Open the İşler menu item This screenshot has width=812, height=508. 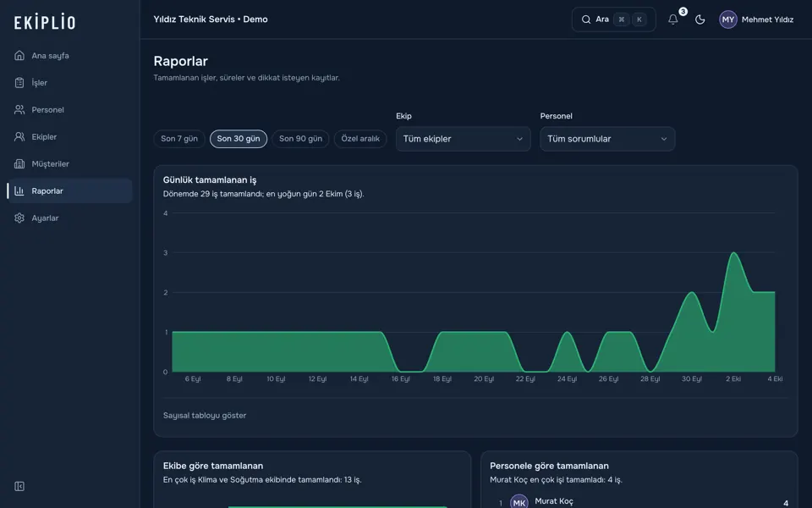69,82
